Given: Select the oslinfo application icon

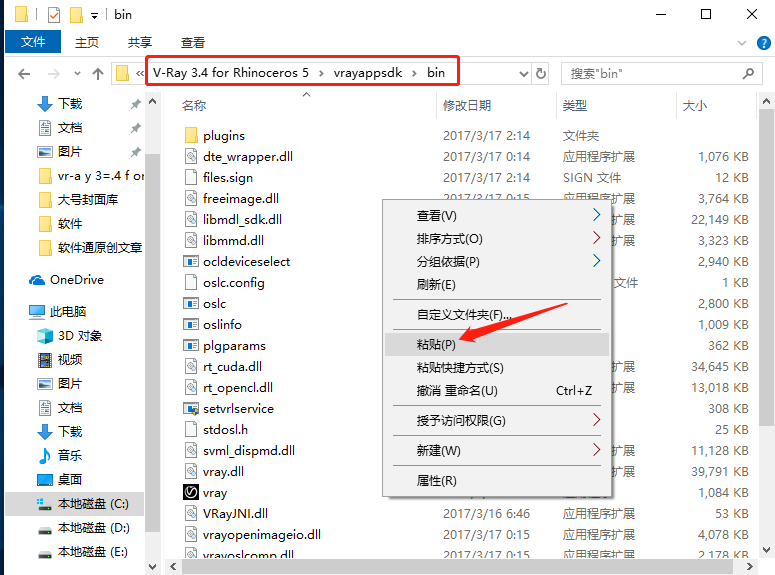Looking at the screenshot, I should 191,324.
